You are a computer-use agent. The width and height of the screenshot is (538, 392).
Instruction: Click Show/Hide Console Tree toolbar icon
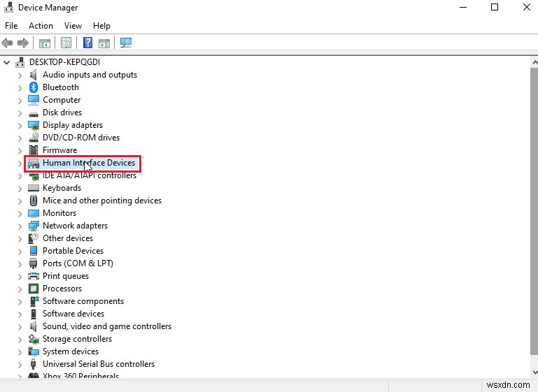[x=45, y=43]
